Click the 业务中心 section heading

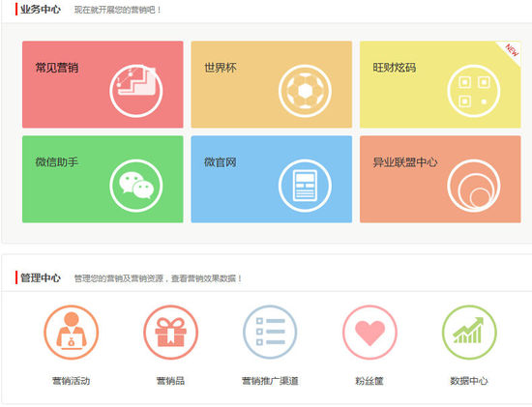41,10
